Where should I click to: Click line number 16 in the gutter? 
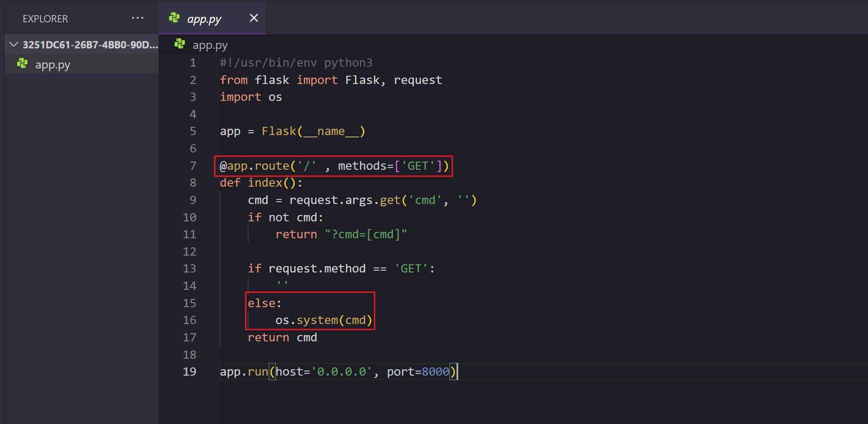190,320
